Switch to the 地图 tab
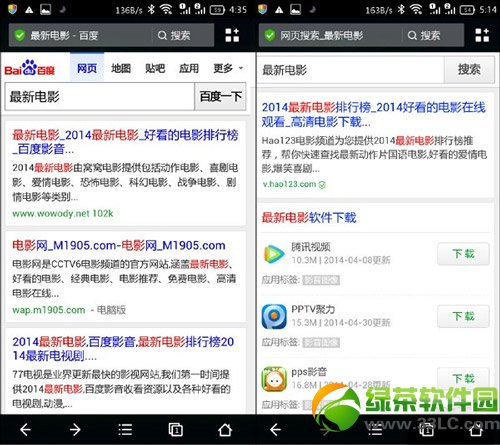The width and height of the screenshot is (500, 445). (121, 68)
